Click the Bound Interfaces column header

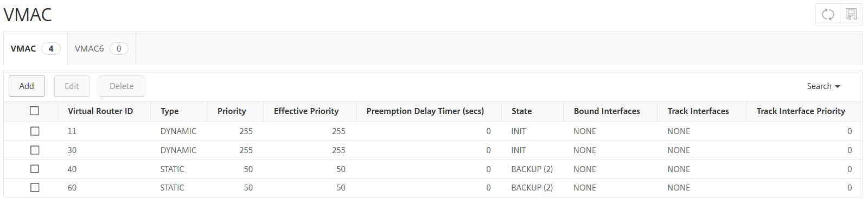click(607, 111)
